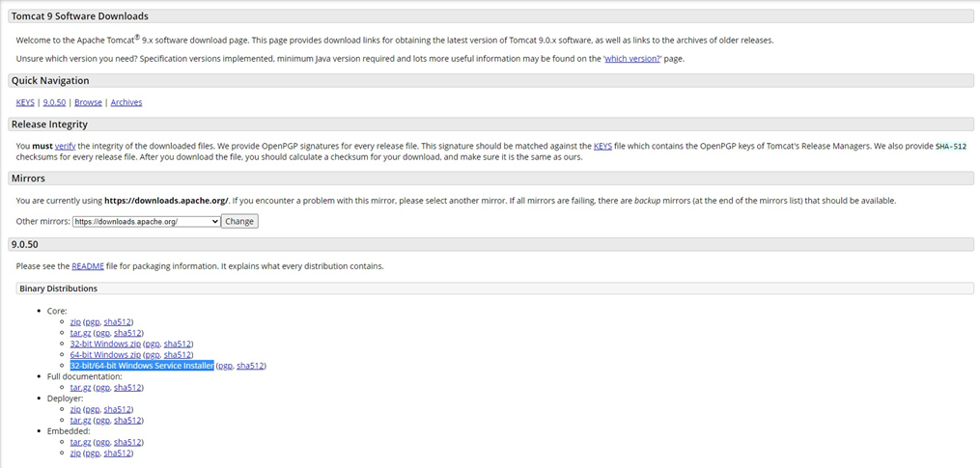Click the 'Embedded:' list label
This screenshot has height=468, width=980.
(69, 431)
